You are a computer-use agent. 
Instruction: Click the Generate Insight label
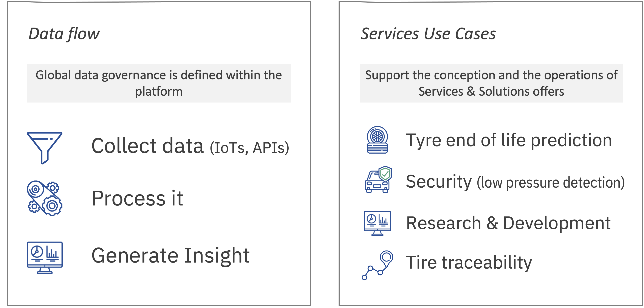(x=170, y=256)
